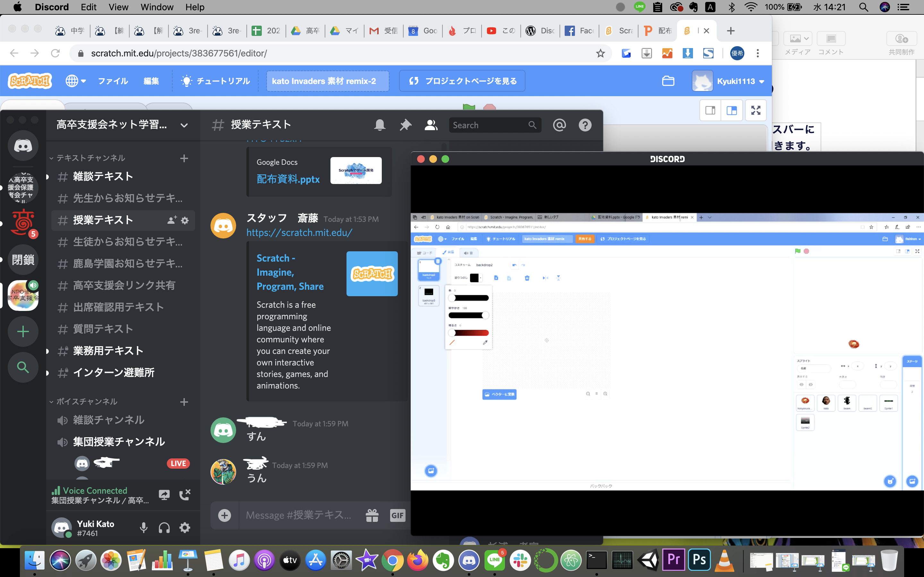Open the Scratch ファイル menu
Viewport: 924px width, 577px height.
point(113,81)
